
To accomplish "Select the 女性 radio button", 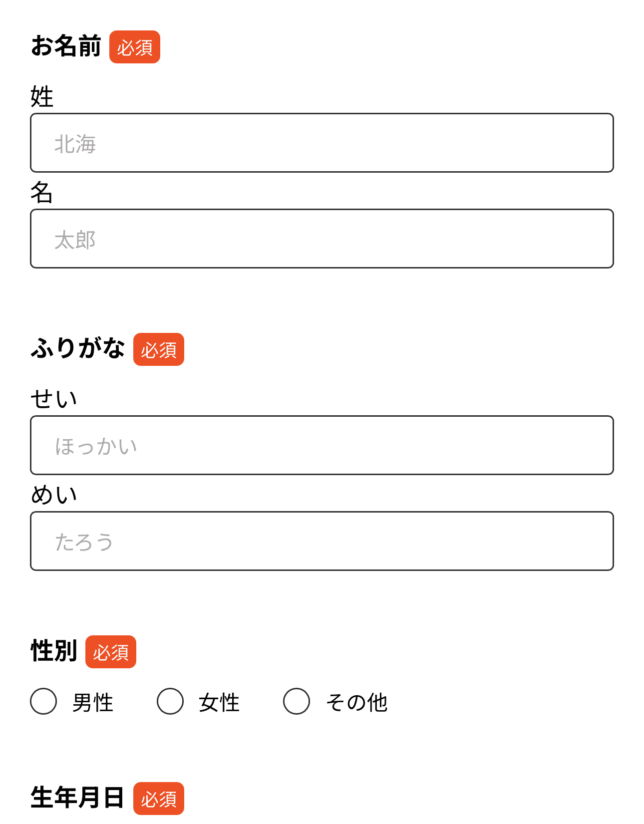I will (170, 702).
